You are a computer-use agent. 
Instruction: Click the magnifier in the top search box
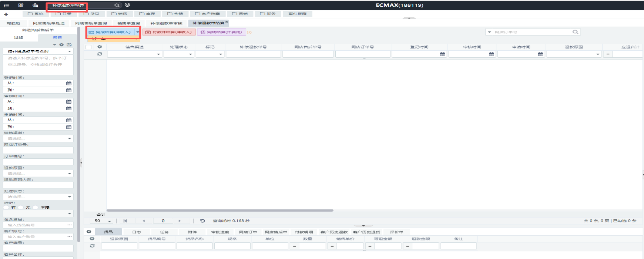point(117,5)
